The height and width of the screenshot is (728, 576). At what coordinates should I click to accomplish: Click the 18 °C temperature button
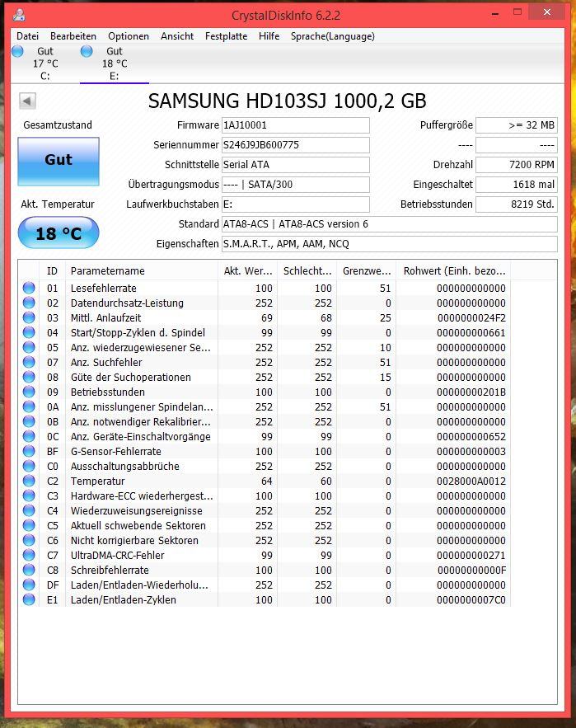(59, 233)
